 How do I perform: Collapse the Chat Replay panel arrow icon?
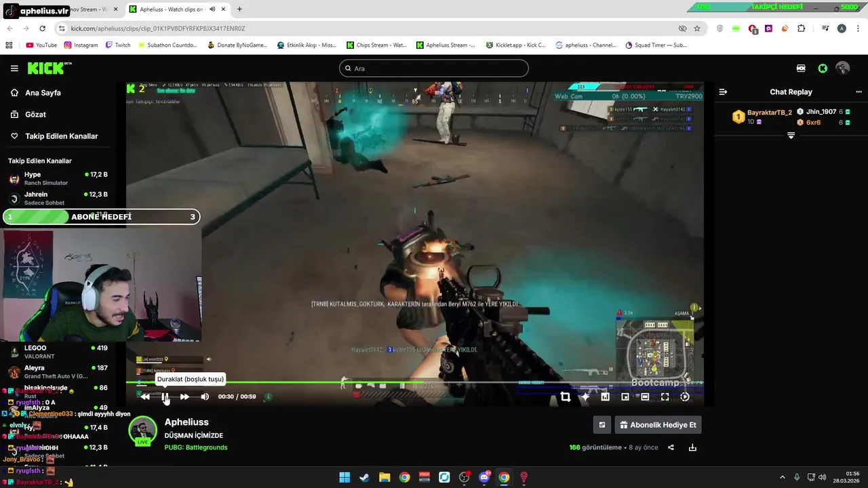(723, 92)
